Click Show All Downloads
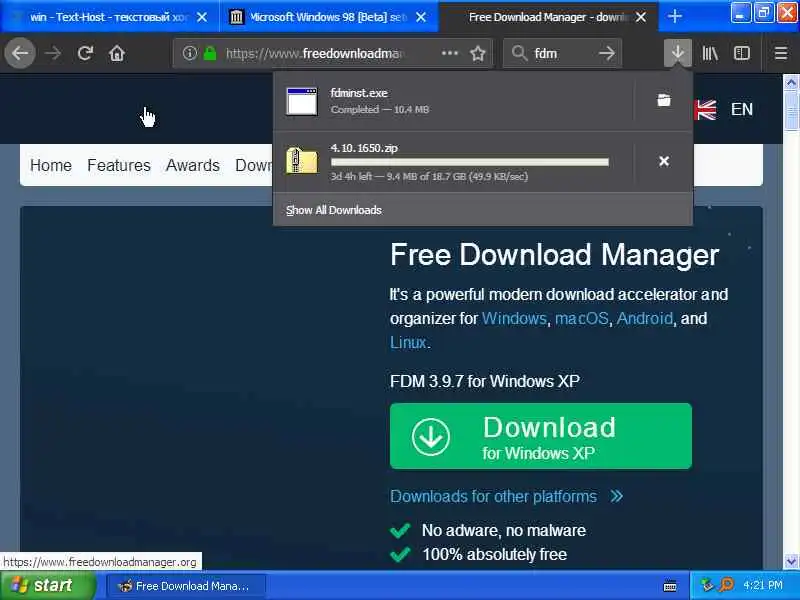Screen dimensions: 800x600 [334, 210]
